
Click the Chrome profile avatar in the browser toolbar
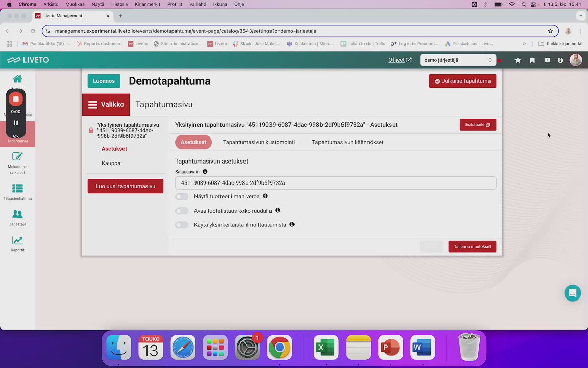(x=568, y=31)
